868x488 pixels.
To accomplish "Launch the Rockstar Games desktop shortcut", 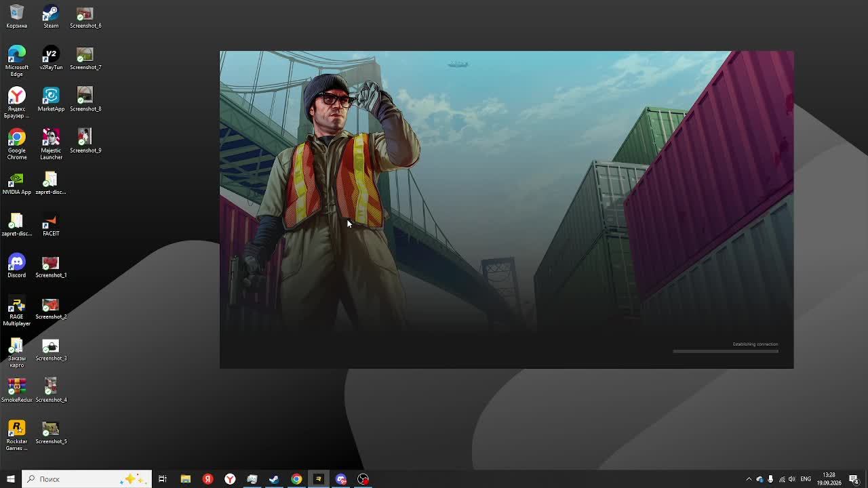I will [16, 436].
